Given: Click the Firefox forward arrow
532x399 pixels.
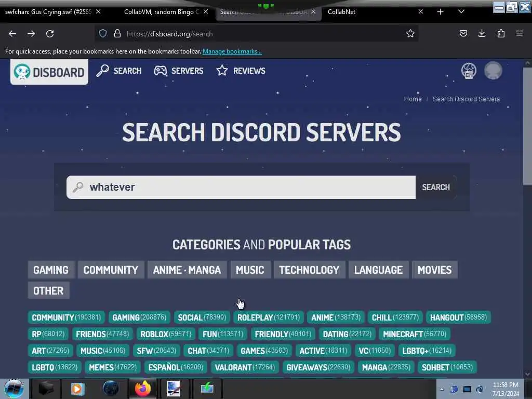Looking at the screenshot, I should pyautogui.click(x=31, y=34).
